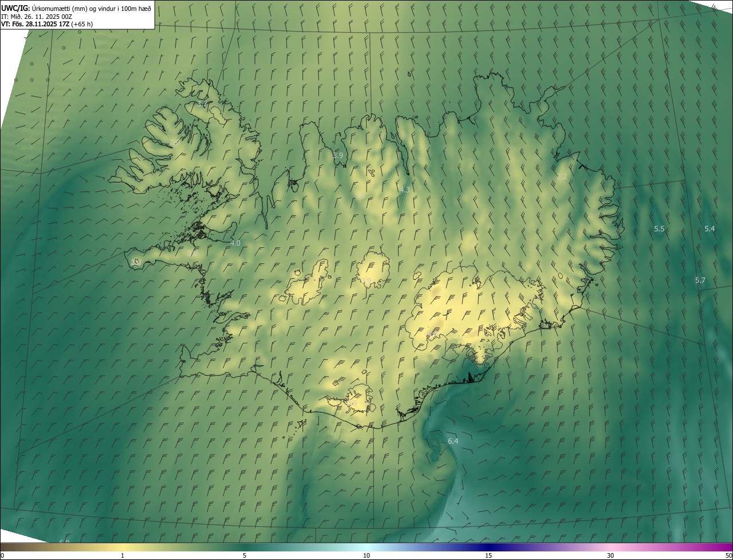Click the 5.4 value label near the map edge
The image size is (733, 560).
point(710,229)
